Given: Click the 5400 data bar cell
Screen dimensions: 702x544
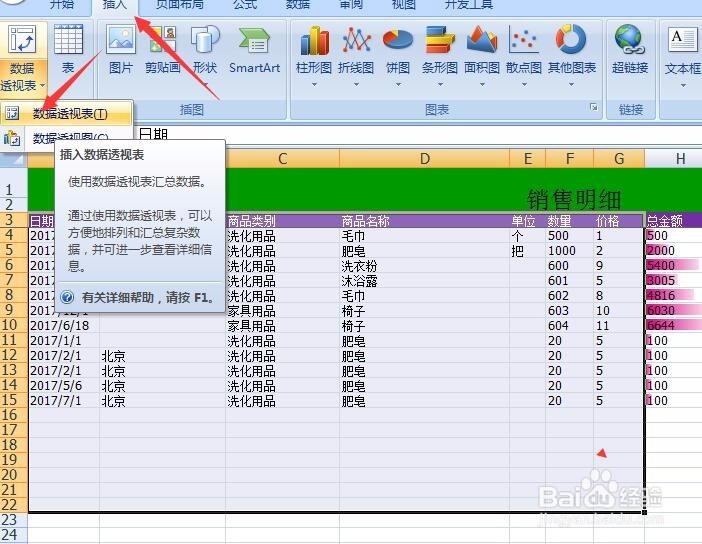Looking at the screenshot, I should [x=673, y=266].
